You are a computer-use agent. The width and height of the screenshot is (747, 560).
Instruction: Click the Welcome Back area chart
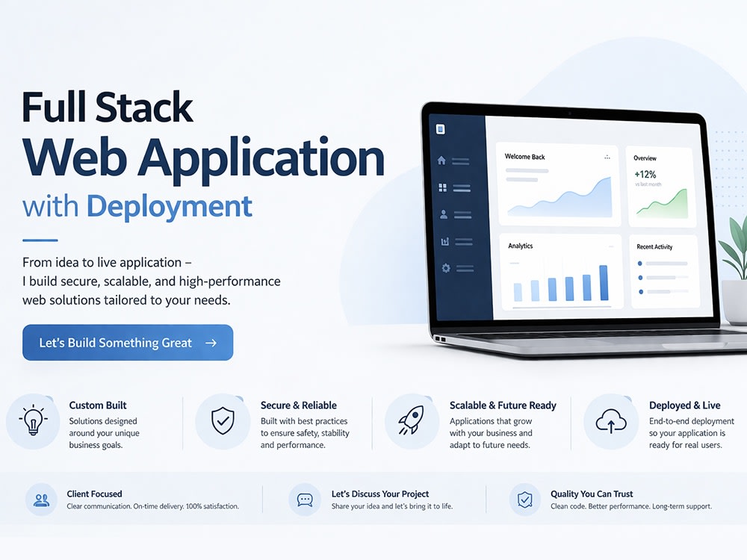click(560, 198)
